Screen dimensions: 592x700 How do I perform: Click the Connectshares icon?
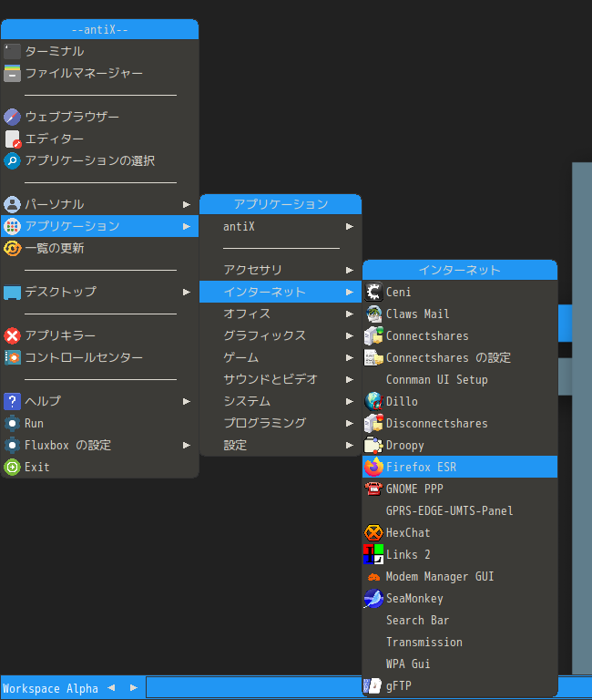pos(373,335)
